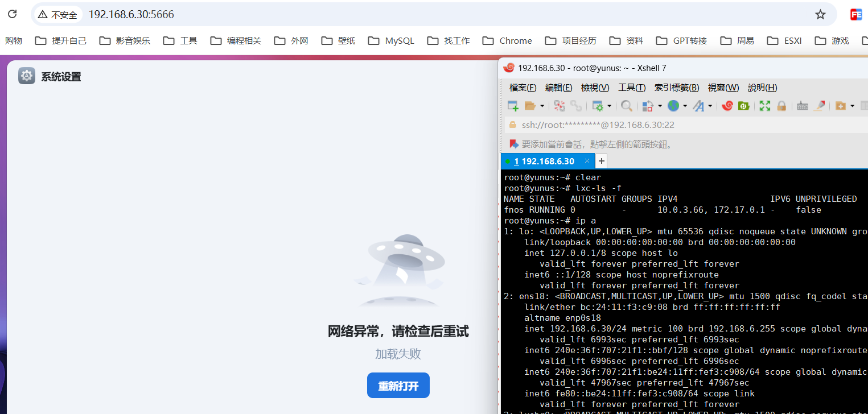The image size is (868, 414).
Task: Click the highlighter pen icon in Xshell toolbar
Action: [x=820, y=106]
